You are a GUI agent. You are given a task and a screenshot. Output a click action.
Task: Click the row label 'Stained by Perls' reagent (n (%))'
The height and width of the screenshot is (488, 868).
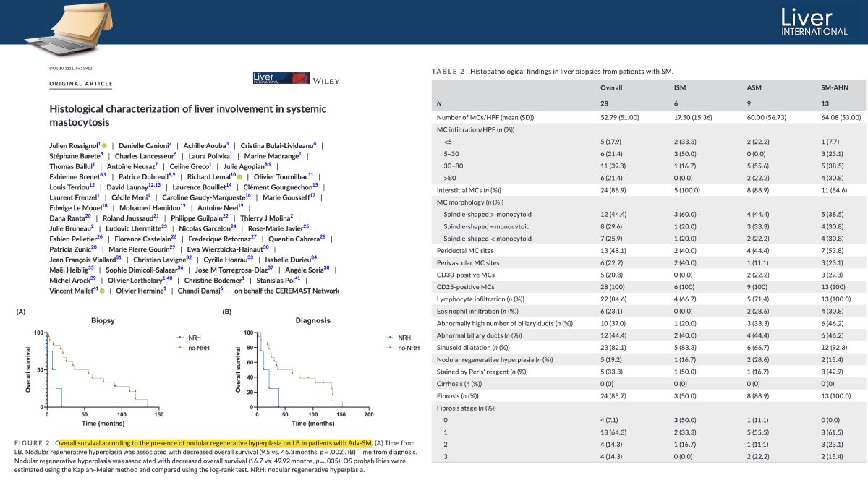click(x=482, y=371)
